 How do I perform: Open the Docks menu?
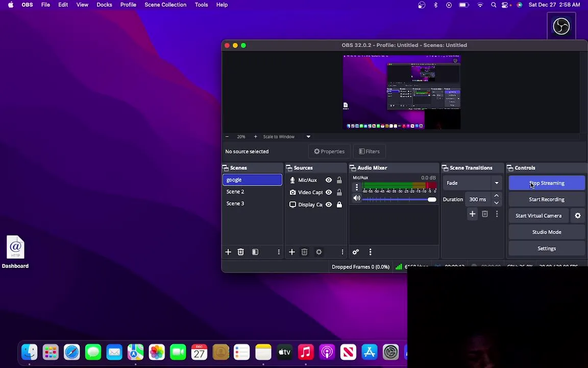[104, 5]
